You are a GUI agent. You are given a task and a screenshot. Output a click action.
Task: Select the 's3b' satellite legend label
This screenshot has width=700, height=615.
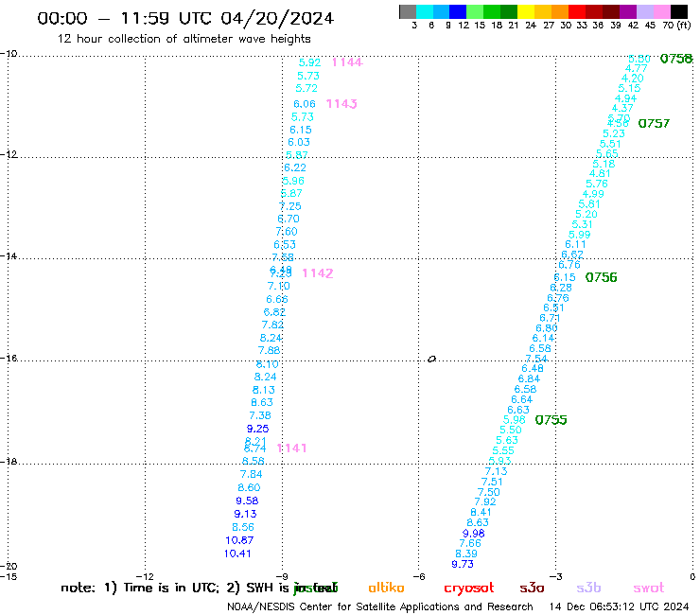[x=588, y=588]
